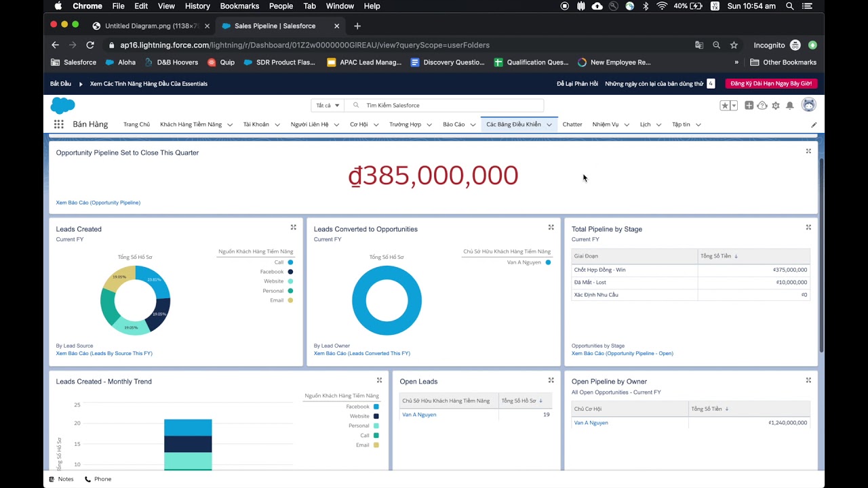Screen dimensions: 868x488
Task: Expand the Cơ Hội tab menu
Action: pos(376,125)
